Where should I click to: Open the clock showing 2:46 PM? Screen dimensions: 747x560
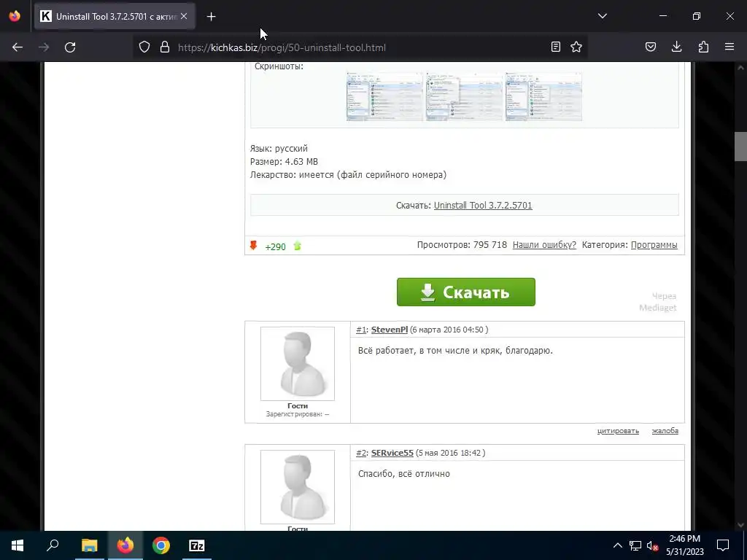(684, 545)
